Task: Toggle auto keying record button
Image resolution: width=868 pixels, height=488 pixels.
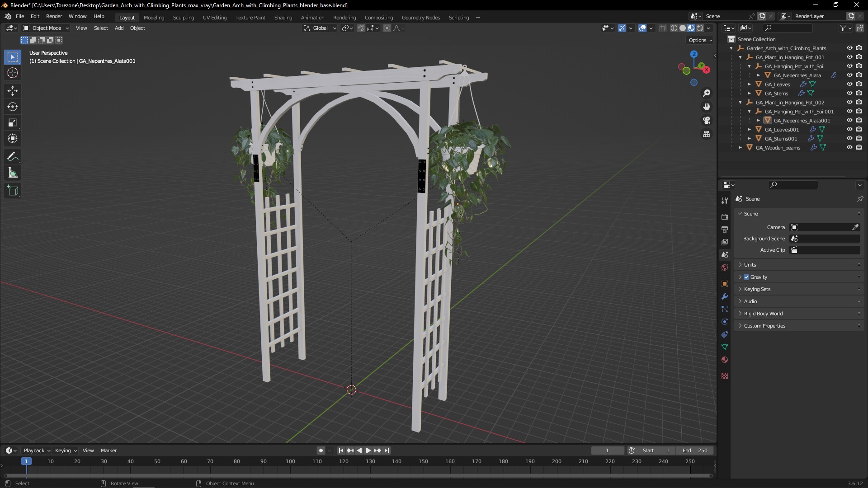Action: coord(321,450)
